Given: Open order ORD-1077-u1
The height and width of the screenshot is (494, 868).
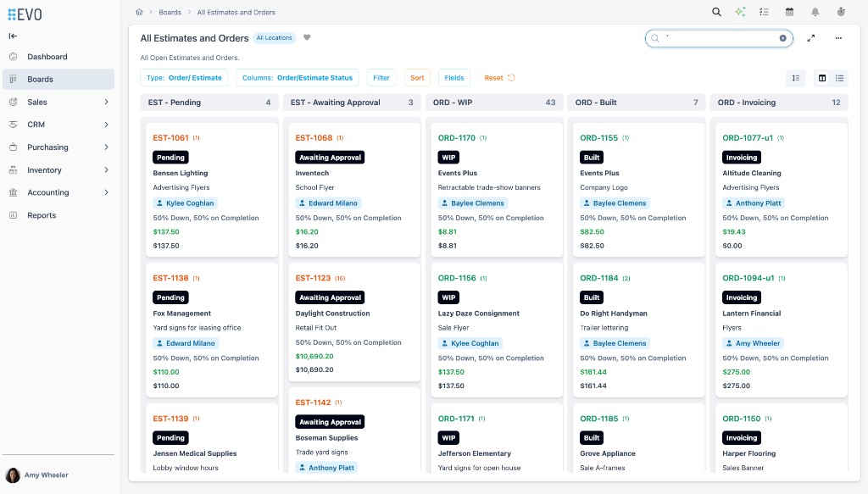Looking at the screenshot, I should (748, 138).
